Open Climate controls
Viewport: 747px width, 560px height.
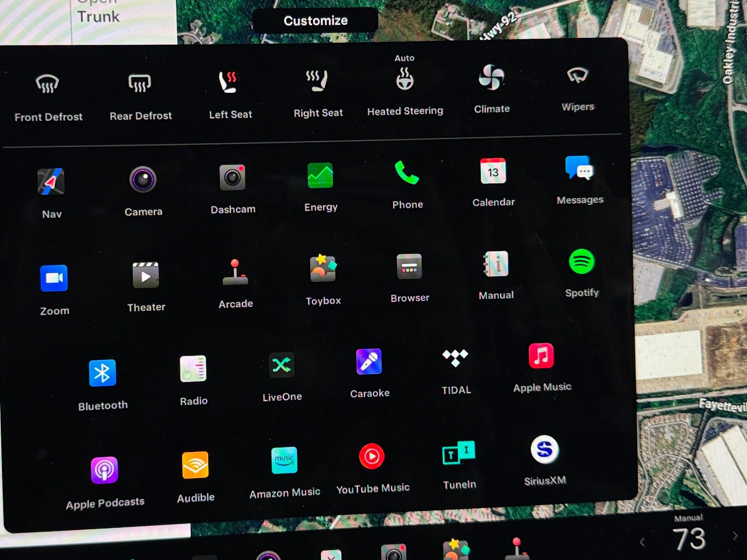click(492, 77)
